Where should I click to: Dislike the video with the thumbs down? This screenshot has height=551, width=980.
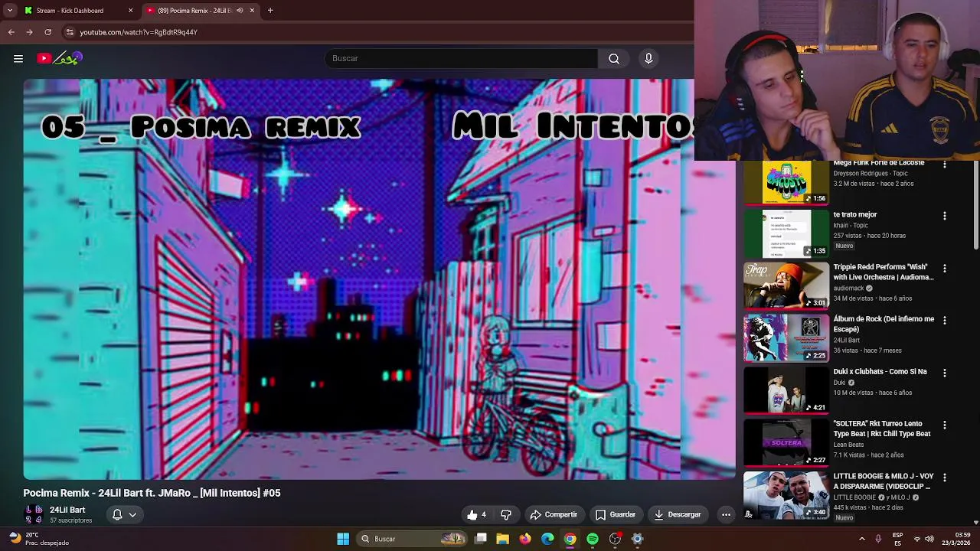(506, 514)
